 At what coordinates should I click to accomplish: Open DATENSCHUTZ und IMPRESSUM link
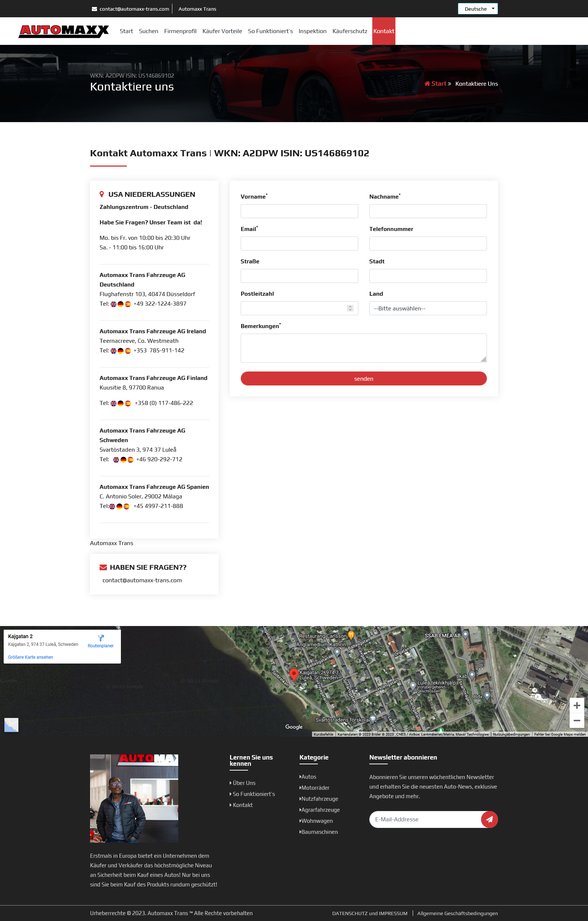370,913
